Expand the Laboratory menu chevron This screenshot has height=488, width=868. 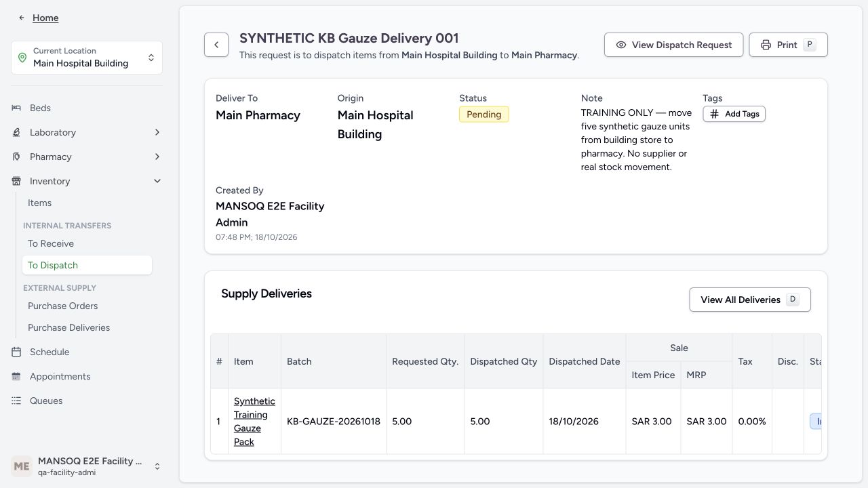point(157,132)
